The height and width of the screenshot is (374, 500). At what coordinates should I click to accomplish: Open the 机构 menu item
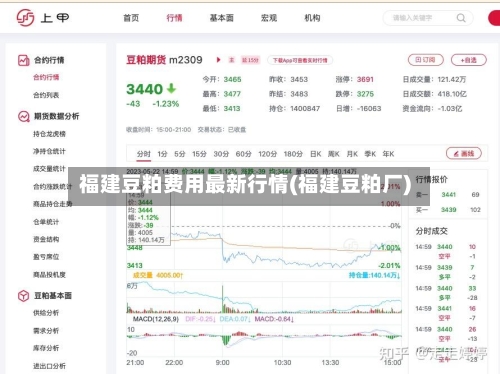tap(312, 18)
